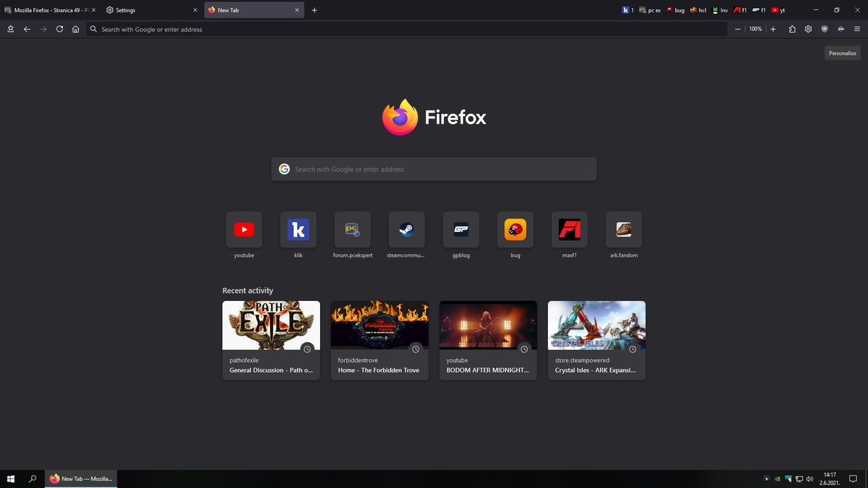Screen dimensions: 868x488
Task: Open the ark.fandom shortcut tile
Action: click(x=624, y=230)
